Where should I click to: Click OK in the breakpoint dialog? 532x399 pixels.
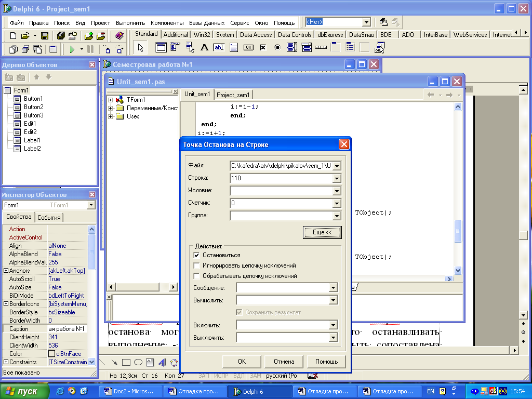[242, 362]
